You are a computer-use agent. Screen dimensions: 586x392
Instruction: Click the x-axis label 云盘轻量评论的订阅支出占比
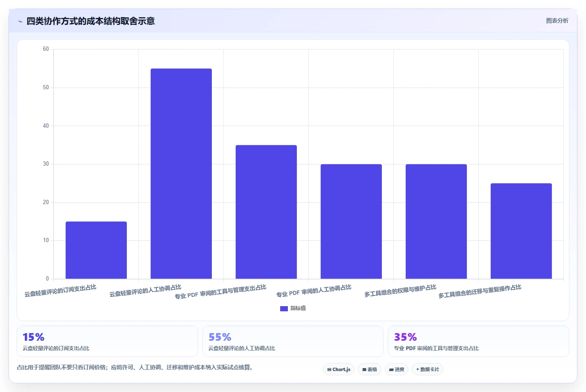[x=60, y=291]
